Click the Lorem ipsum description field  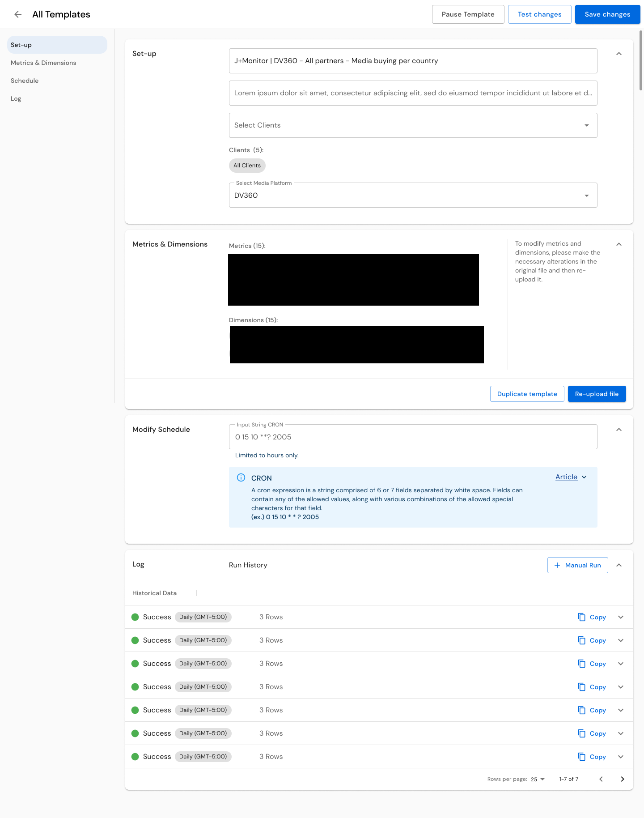[x=413, y=93]
